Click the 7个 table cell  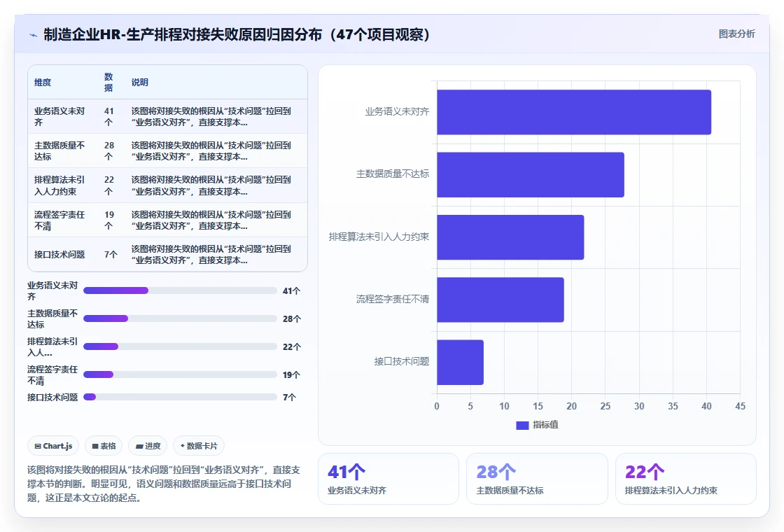(x=111, y=255)
